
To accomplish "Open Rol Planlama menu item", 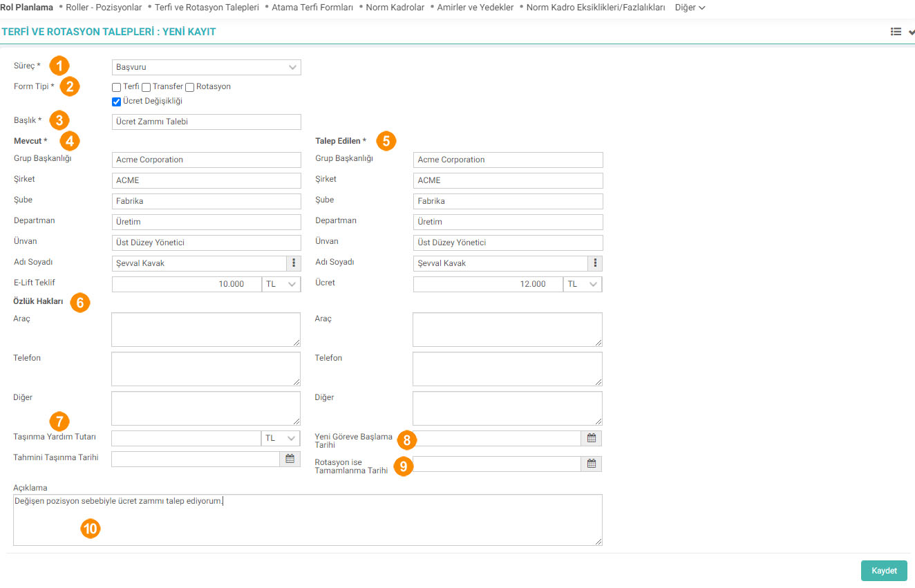I will coord(27,8).
